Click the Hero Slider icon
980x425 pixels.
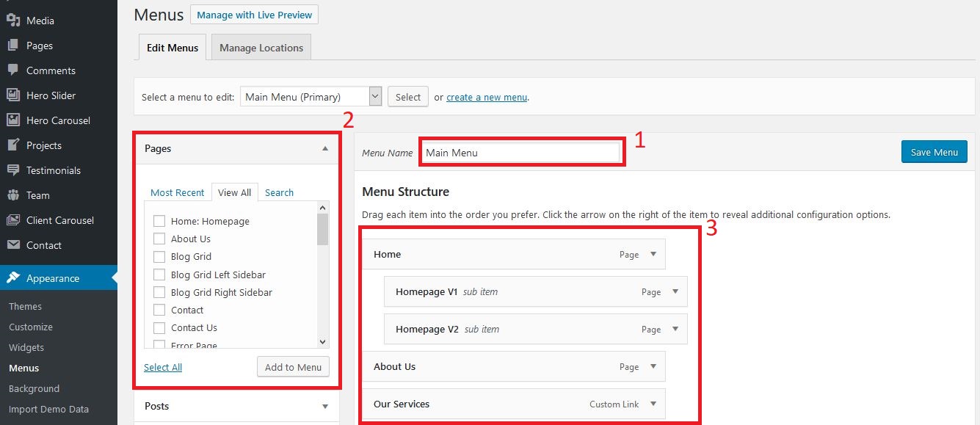tap(13, 95)
